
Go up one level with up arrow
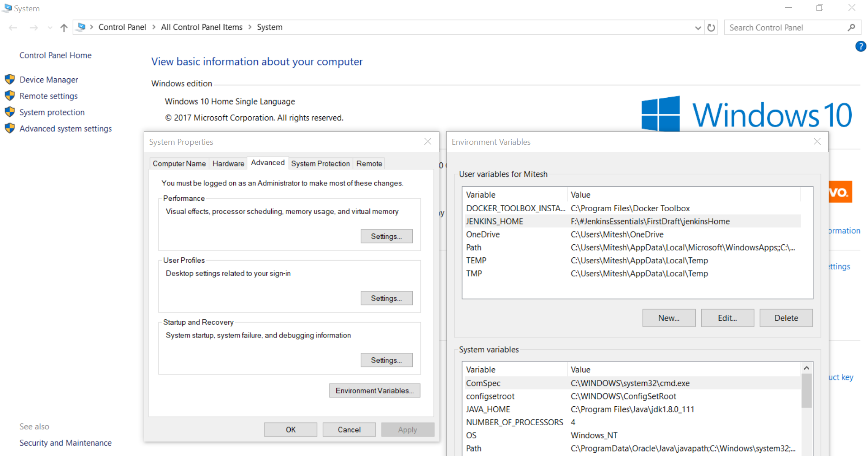pos(64,28)
